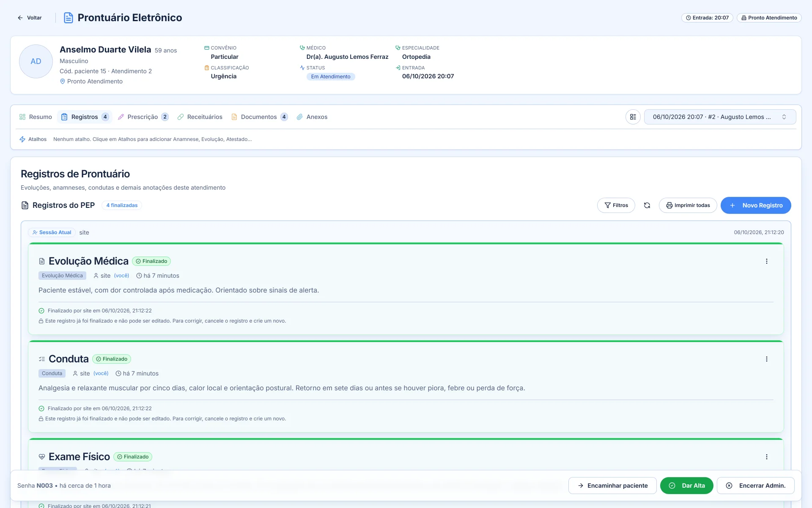Click the Senha N003 text
The image size is (812, 508).
coord(35,486)
